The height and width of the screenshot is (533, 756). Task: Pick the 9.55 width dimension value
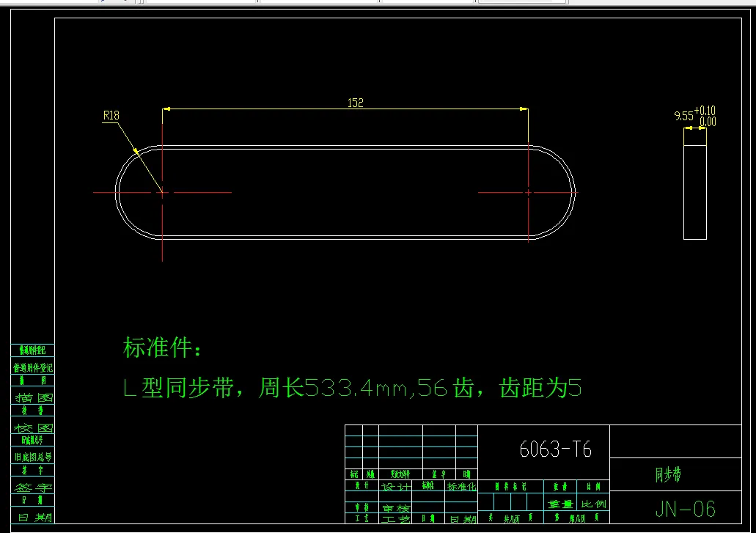(x=683, y=116)
